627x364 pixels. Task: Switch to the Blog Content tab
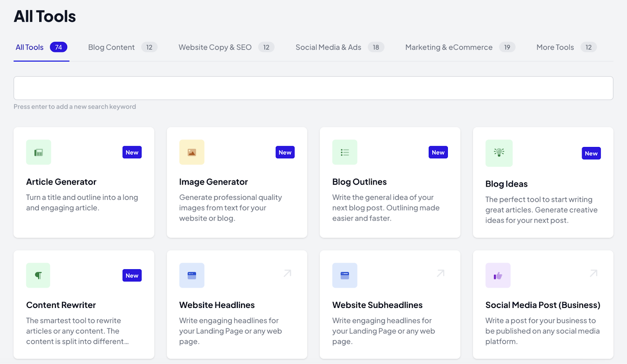[111, 47]
